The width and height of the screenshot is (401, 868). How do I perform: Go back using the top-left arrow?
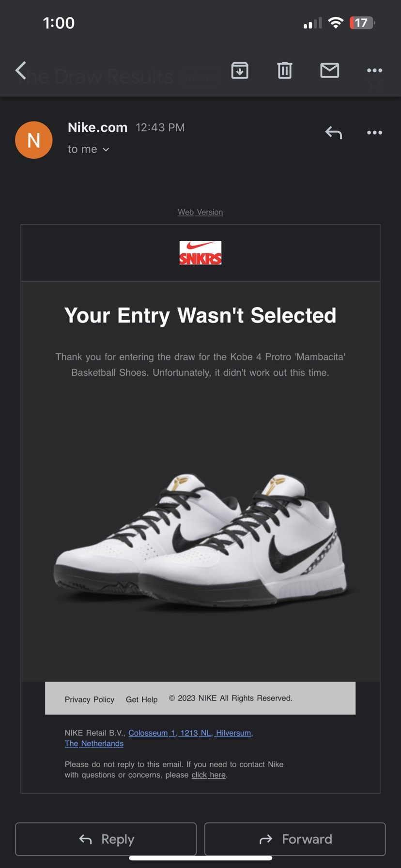pos(20,71)
